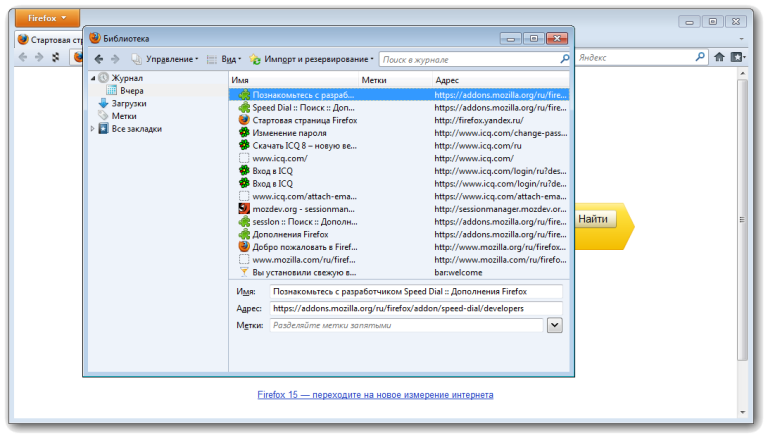Open the bookmarks star menu icon

[x=738, y=57]
